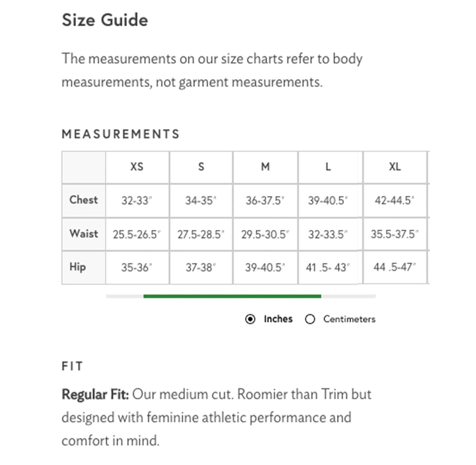The image size is (476, 465).
Task: Select the XS size column header
Action: click(137, 167)
